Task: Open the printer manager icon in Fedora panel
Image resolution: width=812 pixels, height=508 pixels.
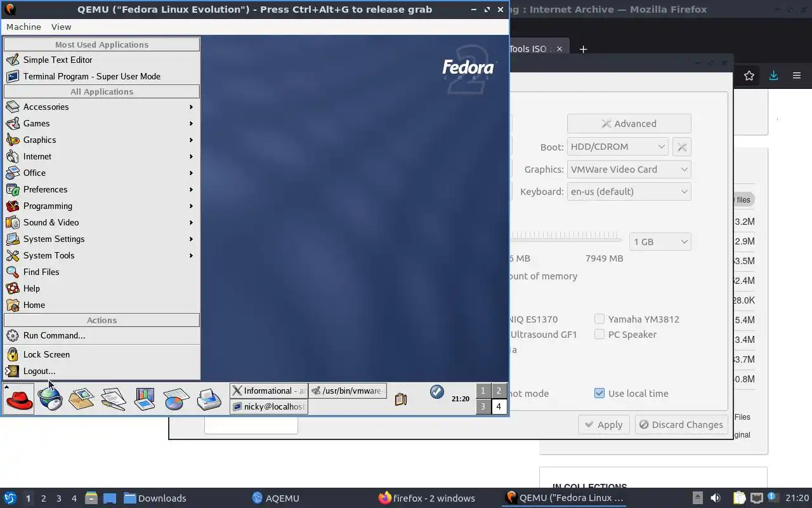Action: 209,399
